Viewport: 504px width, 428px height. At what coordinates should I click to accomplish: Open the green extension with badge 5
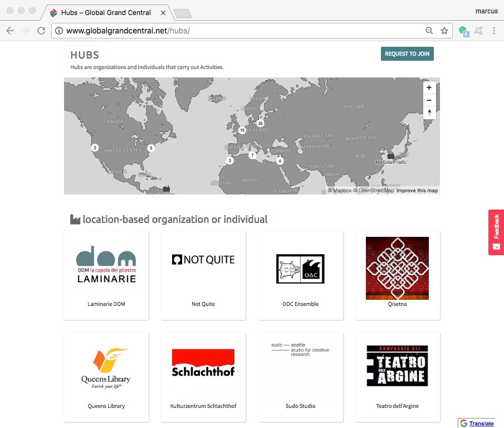pos(463,31)
